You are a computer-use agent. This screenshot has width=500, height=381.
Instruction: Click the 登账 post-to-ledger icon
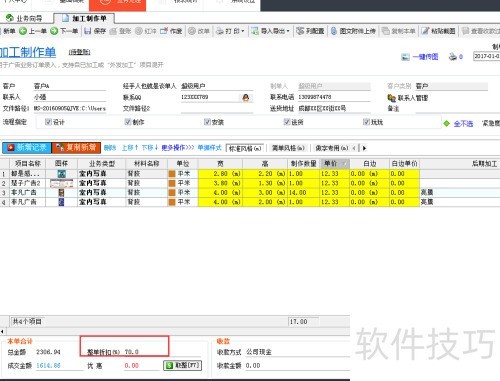point(113,31)
